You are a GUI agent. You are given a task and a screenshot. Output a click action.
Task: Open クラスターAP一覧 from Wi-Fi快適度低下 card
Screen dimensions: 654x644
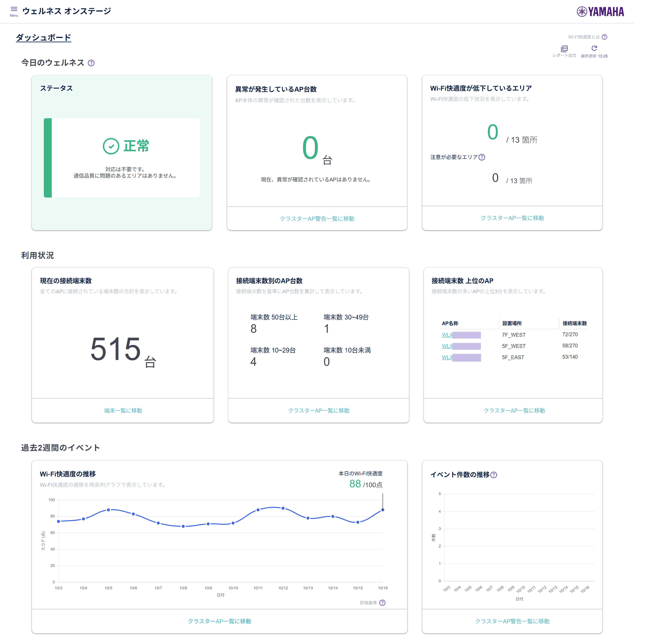pyautogui.click(x=512, y=218)
